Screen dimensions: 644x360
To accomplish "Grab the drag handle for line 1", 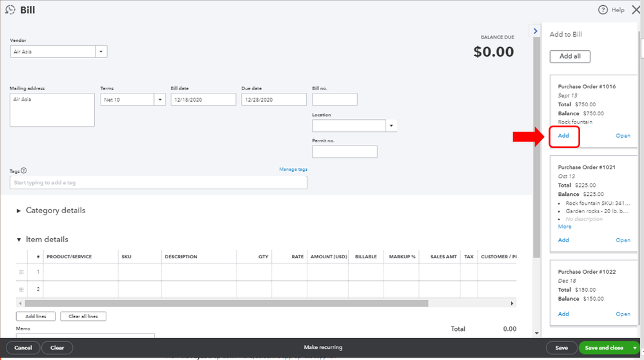I will tap(22, 272).
